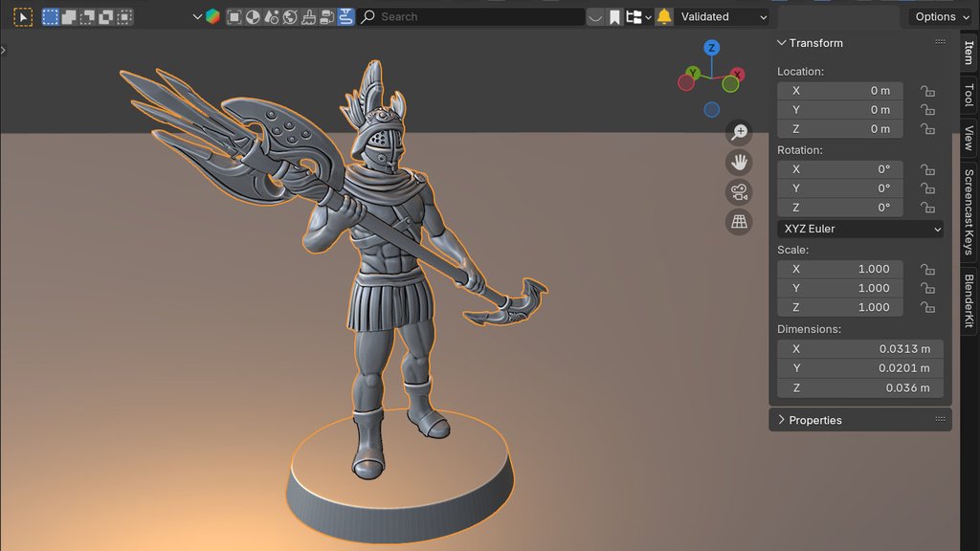
Task: Expand the Properties section in sidebar
Action: point(813,419)
